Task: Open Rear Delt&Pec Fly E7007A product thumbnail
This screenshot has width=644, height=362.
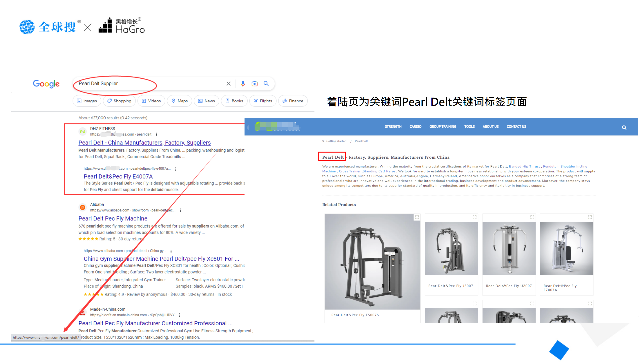Action: (567, 248)
